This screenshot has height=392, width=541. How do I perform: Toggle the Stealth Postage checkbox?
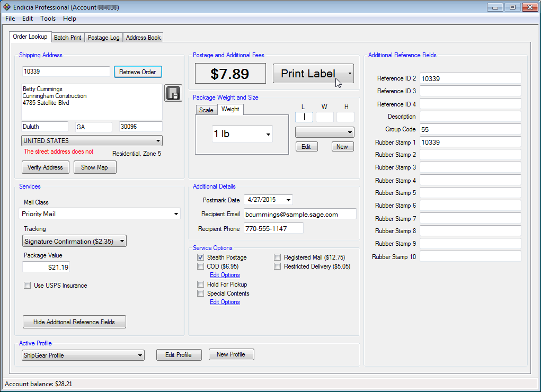tap(200, 257)
